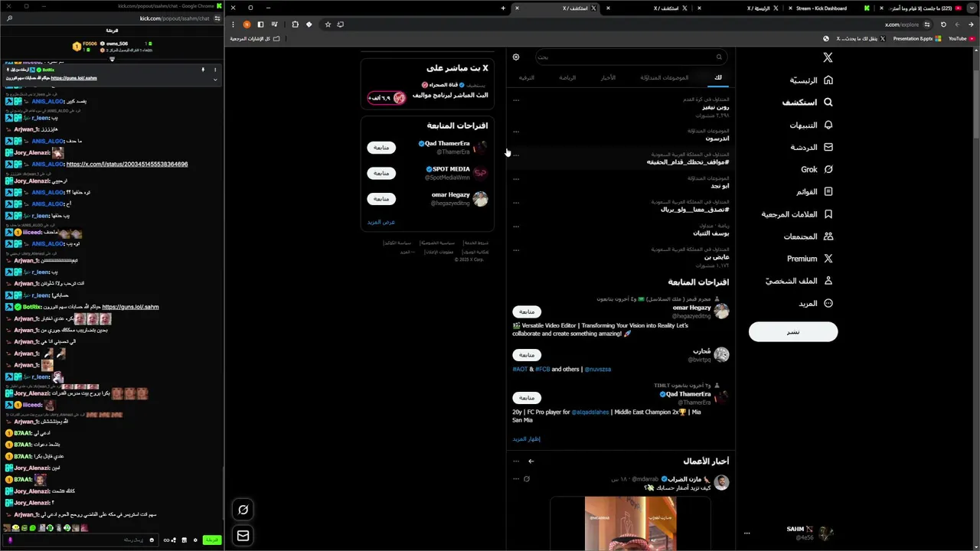Select الموضوعات المتداولة (Trending) tab
The width and height of the screenshot is (980, 551).
[664, 77]
